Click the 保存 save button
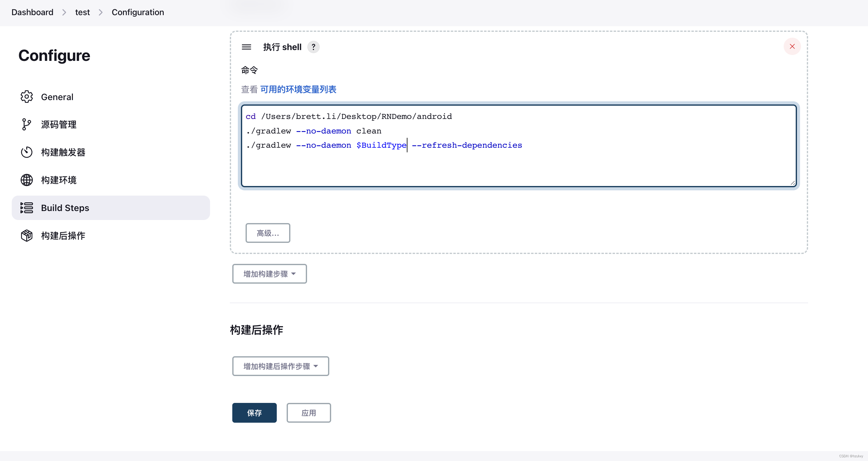 [x=254, y=412]
